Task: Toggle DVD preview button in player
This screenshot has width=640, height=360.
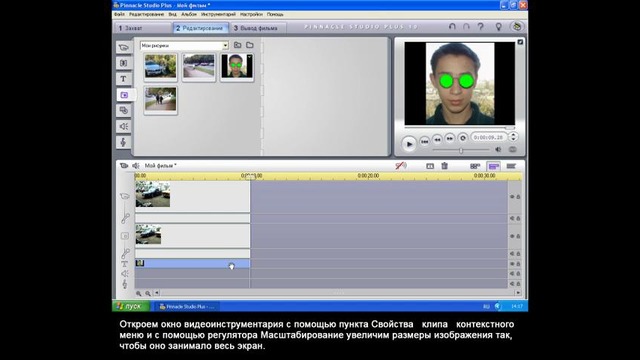Action: tap(513, 149)
